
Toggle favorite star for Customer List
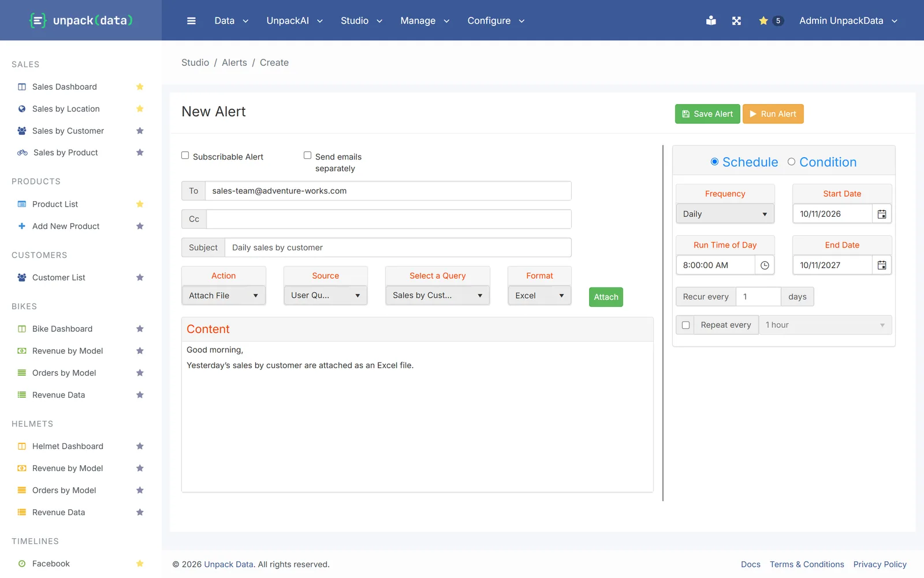[x=140, y=277]
